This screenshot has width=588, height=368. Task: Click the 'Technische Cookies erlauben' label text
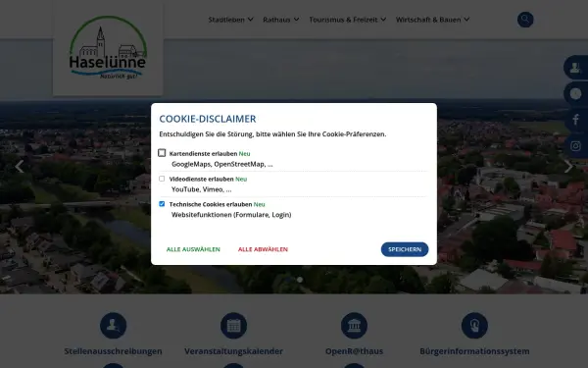(x=211, y=204)
